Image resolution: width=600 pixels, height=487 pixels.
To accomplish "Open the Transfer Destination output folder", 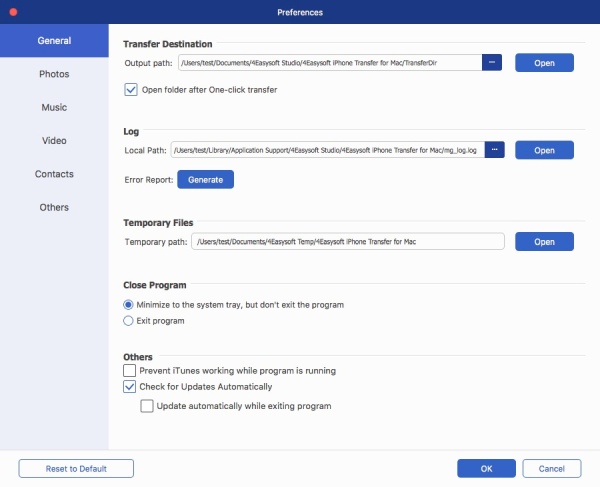I will [544, 63].
